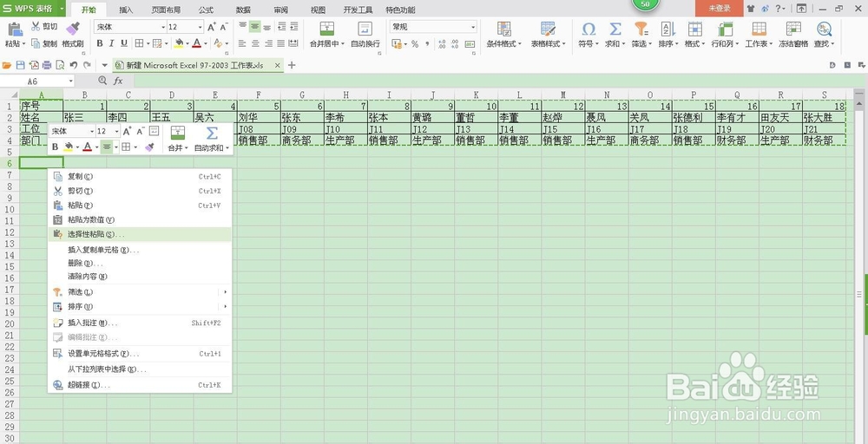Viewport: 868px width, 444px height.
Task: Decrease font size with the A- icon
Action: click(224, 27)
